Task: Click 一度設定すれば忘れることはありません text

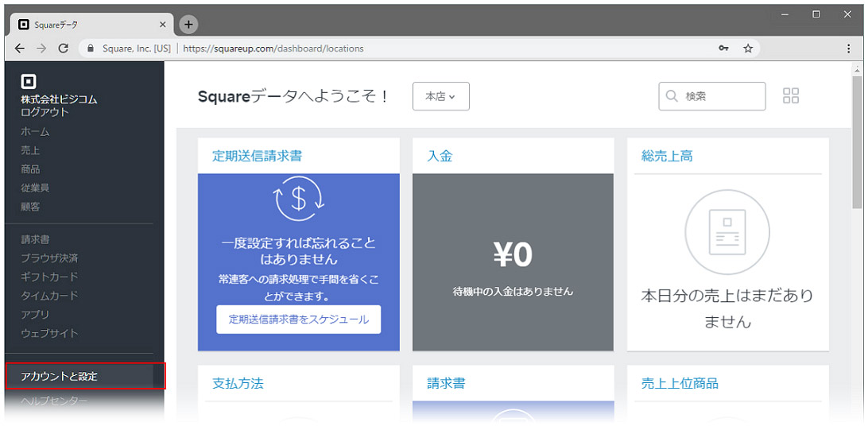Action: (299, 250)
